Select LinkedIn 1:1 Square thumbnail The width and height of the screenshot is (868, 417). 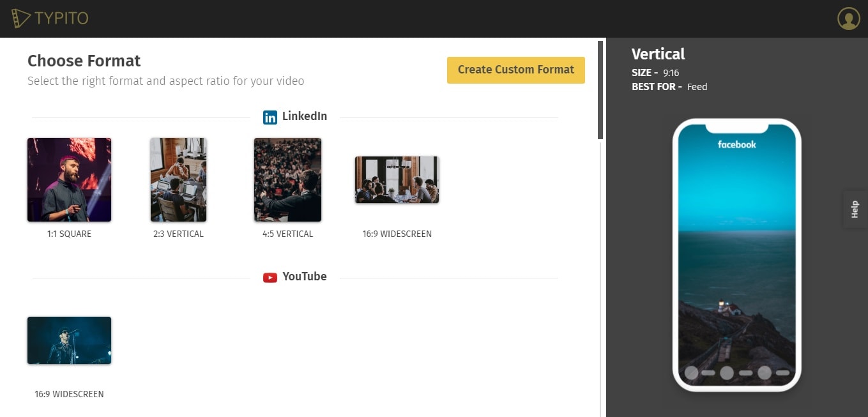coord(69,179)
